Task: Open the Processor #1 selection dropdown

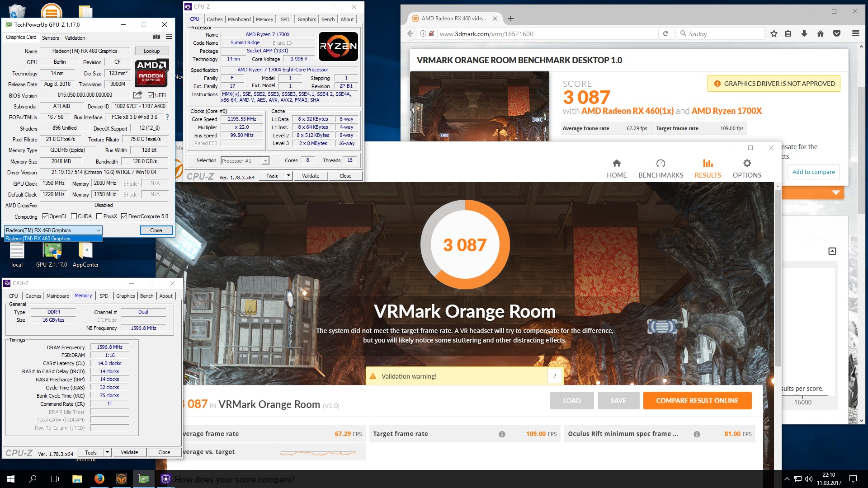Action: 245,161
